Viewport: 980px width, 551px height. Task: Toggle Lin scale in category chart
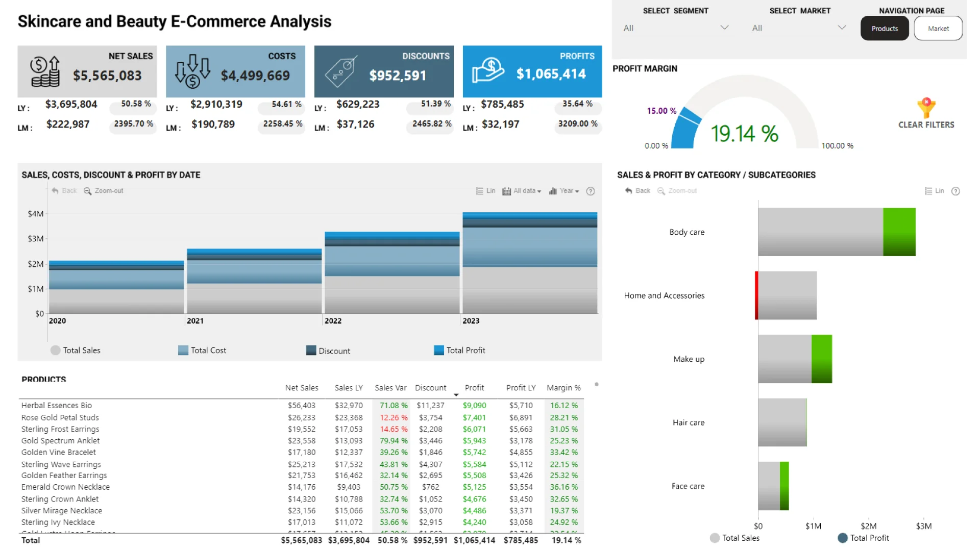point(935,191)
